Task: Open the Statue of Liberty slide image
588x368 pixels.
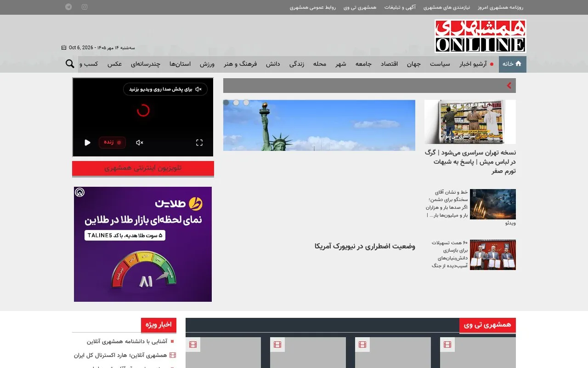Action: click(319, 125)
